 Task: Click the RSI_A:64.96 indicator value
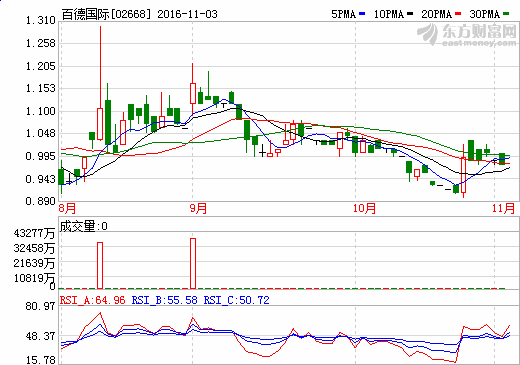pyautogui.click(x=93, y=300)
